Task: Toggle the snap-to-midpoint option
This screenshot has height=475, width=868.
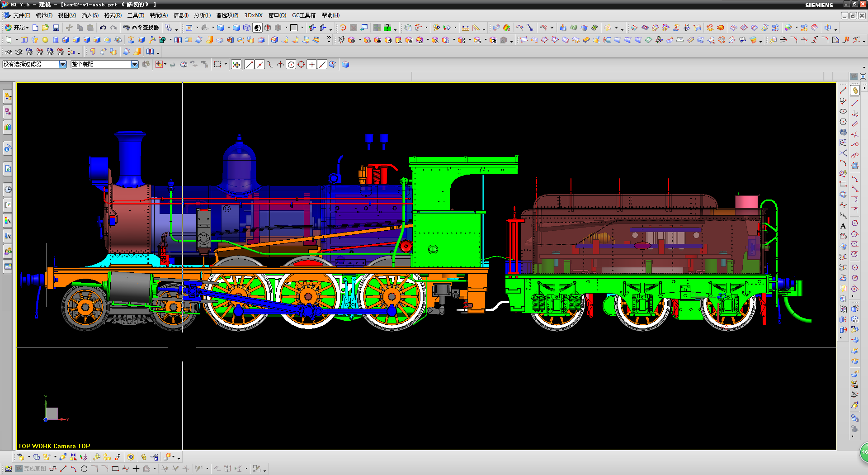Action: (260, 65)
